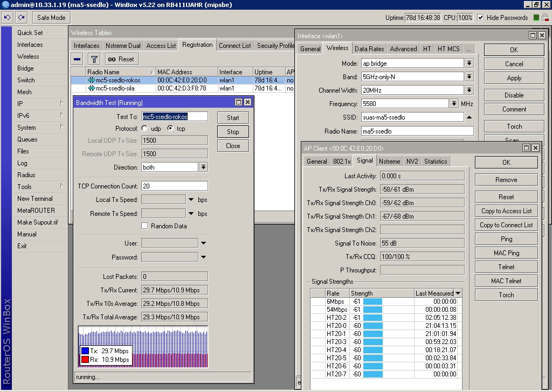Image resolution: width=552 pixels, height=392 pixels.
Task: Click the padlock icon in top bar
Action: pos(546,18)
